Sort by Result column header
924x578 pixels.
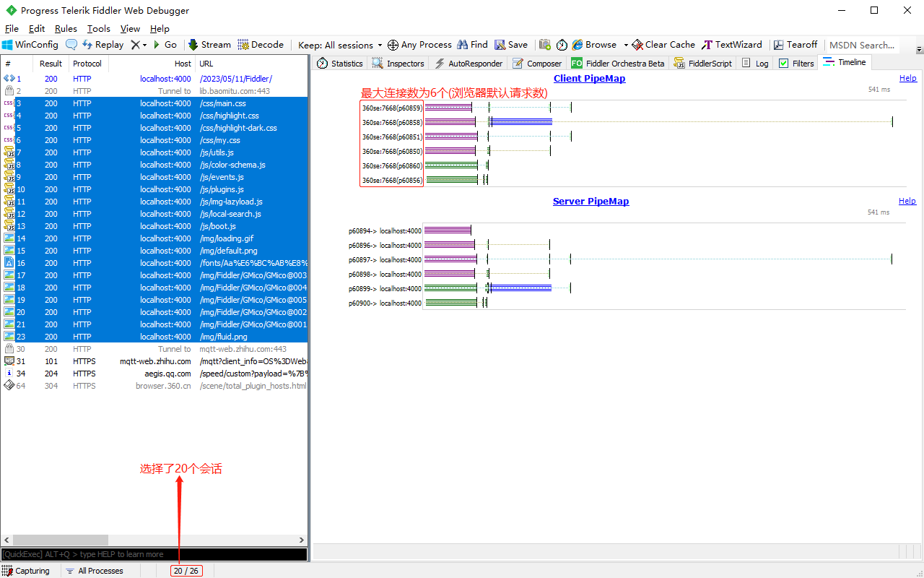(x=51, y=64)
